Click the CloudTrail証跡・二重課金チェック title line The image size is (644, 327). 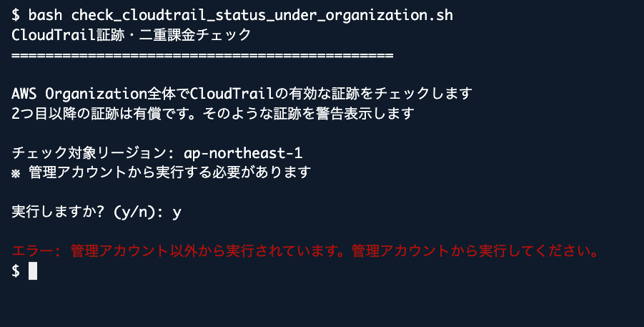(x=132, y=34)
